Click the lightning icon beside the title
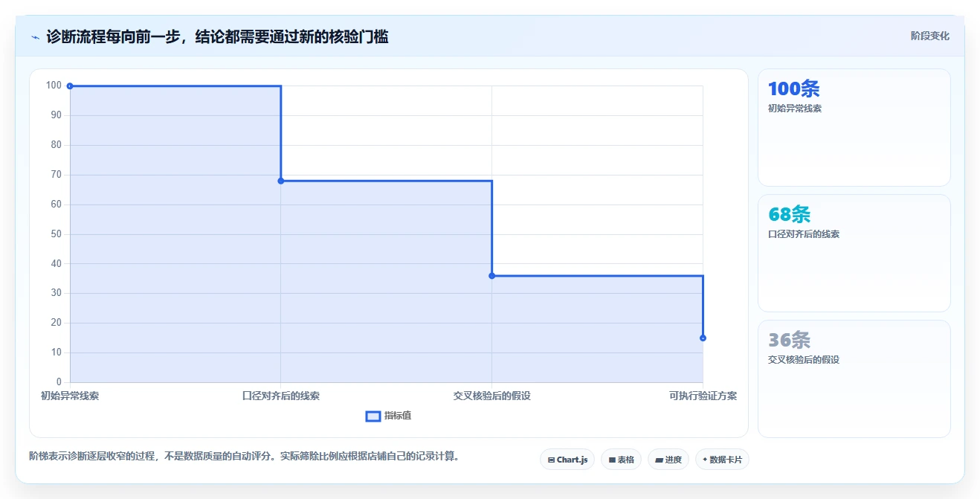This screenshot has width=980, height=499. click(x=35, y=36)
